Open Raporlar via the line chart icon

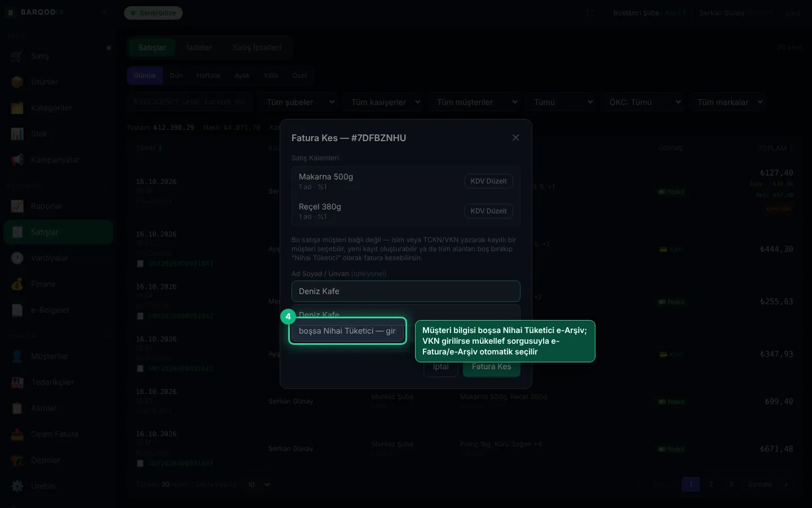tap(17, 206)
